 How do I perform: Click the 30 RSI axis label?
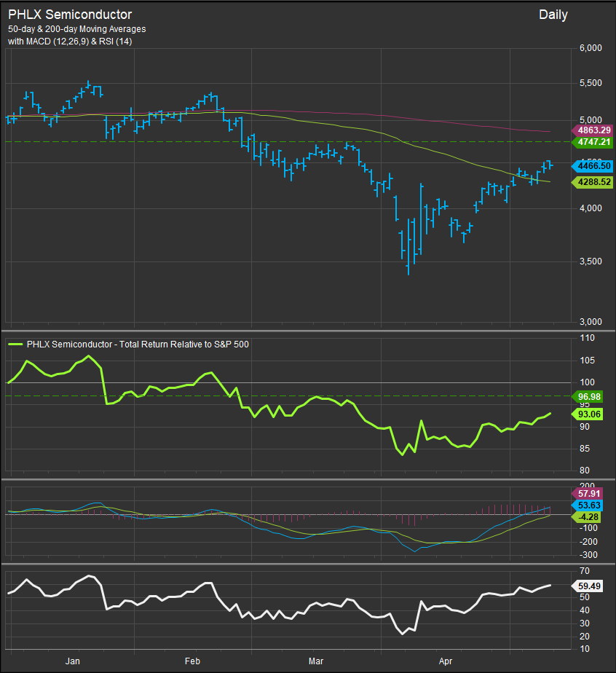pyautogui.click(x=585, y=623)
